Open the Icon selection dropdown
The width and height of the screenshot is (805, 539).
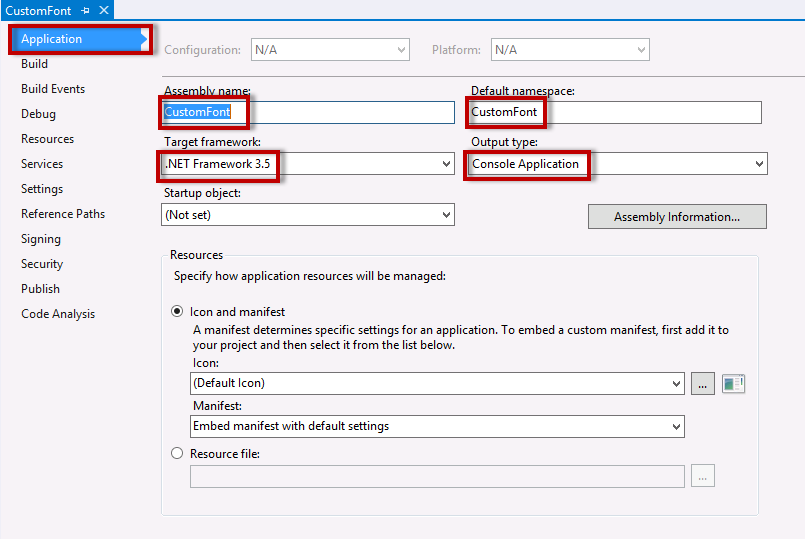click(675, 383)
